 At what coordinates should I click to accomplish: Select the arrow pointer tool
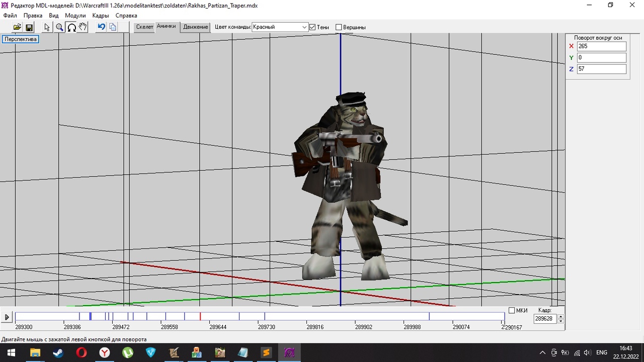point(47,27)
